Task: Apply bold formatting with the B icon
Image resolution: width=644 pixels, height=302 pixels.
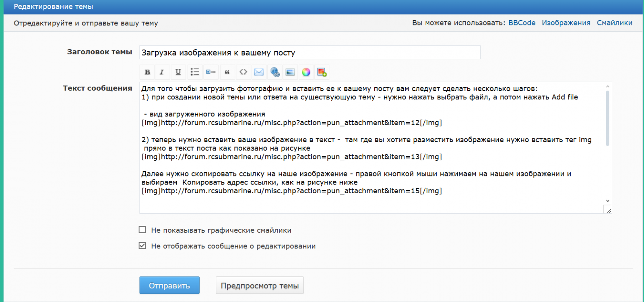Action: pyautogui.click(x=147, y=72)
